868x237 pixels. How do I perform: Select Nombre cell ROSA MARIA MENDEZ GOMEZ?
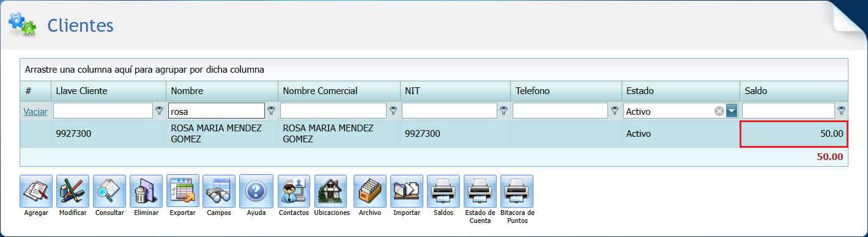[222, 134]
